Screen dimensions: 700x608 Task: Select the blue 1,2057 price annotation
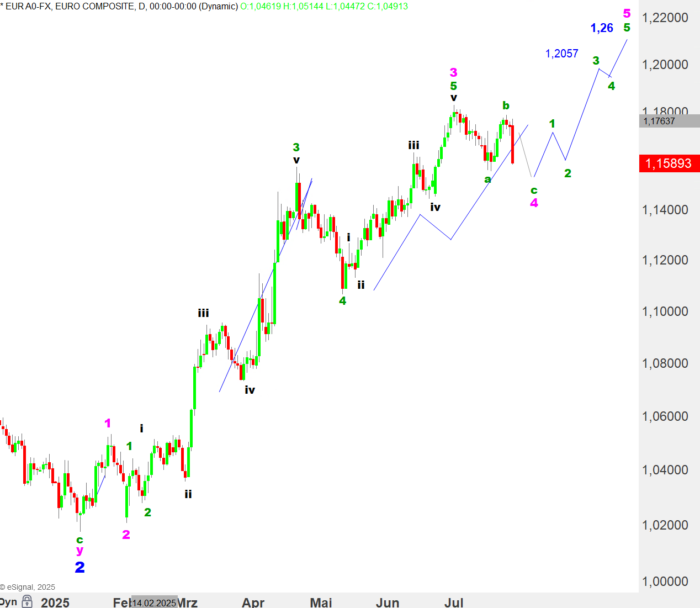pyautogui.click(x=561, y=54)
